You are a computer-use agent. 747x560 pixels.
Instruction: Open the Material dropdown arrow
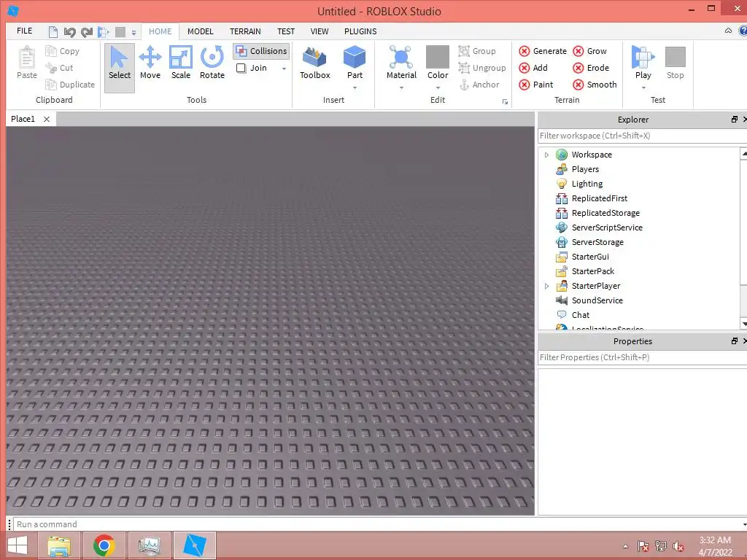(401, 88)
